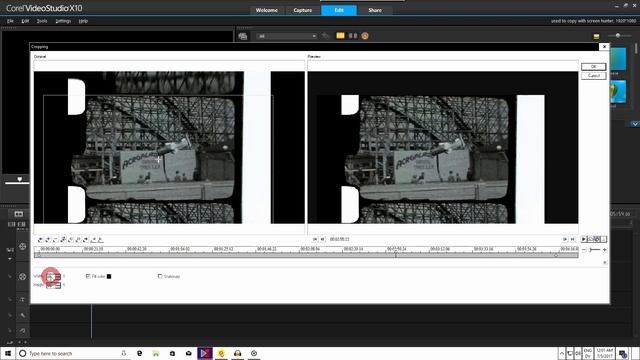Click the video track reel icon
The image size is (640, 360).
pyautogui.click(x=22, y=247)
